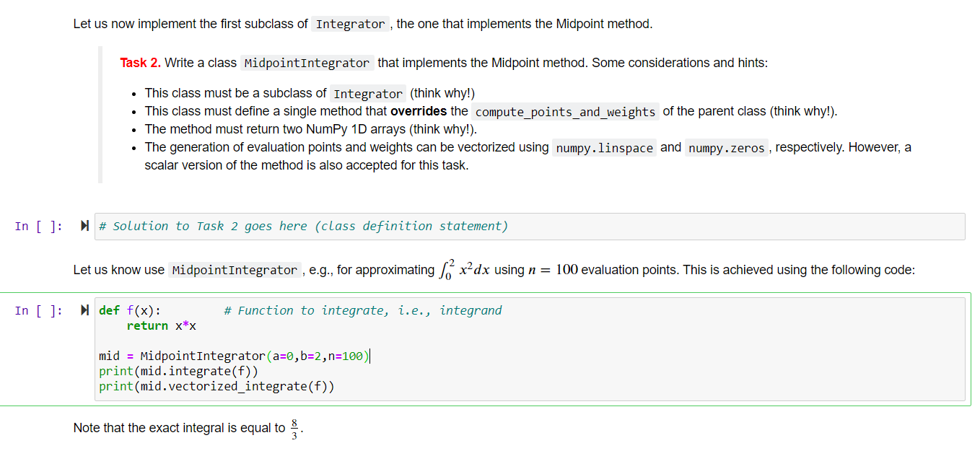This screenshot has width=980, height=469.
Task: Click the run icon beside the Task 2 solution cell
Action: [84, 226]
